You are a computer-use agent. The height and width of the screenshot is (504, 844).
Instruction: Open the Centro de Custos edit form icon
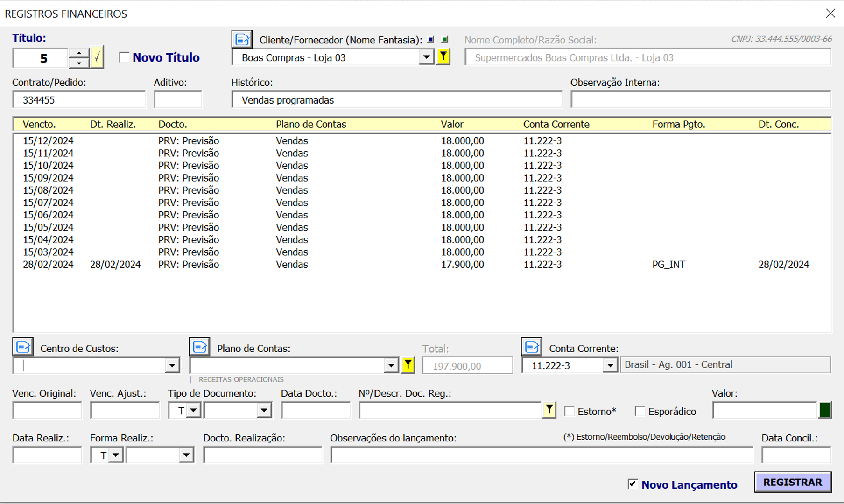click(23, 347)
